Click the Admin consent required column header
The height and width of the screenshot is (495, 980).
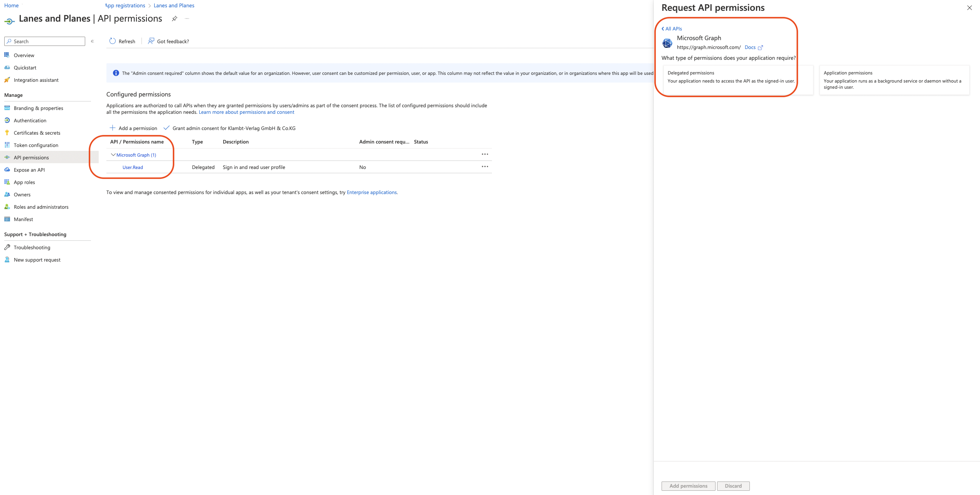[x=384, y=142]
